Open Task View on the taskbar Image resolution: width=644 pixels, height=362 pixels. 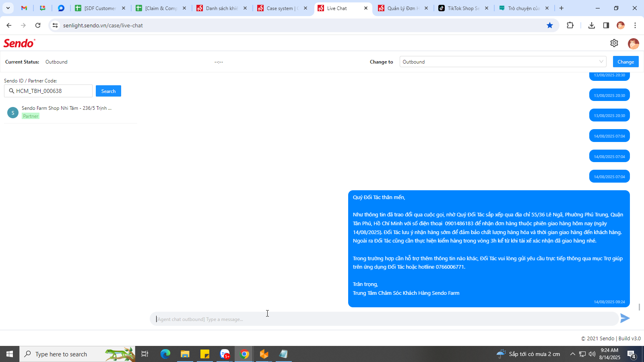[x=145, y=354]
